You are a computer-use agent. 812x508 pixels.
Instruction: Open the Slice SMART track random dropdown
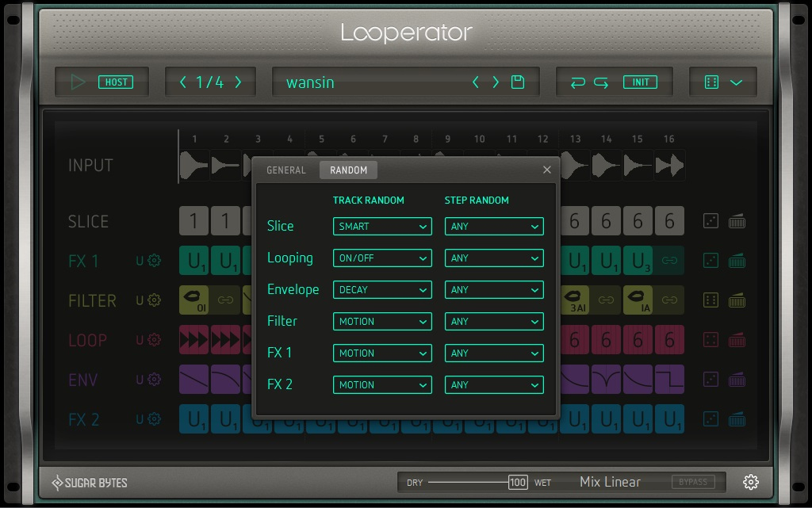tap(382, 227)
